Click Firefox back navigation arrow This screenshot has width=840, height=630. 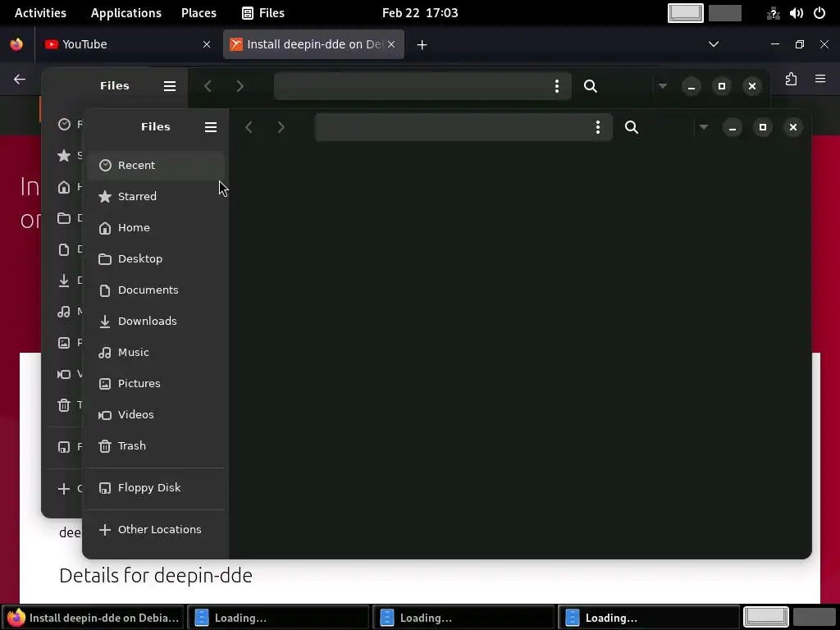click(x=20, y=80)
